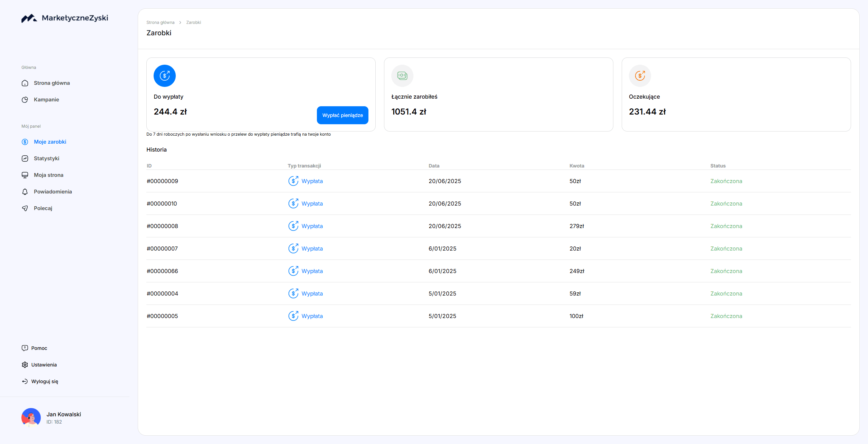Click the Powiadomienia bell icon
The image size is (868, 444).
pyautogui.click(x=25, y=192)
